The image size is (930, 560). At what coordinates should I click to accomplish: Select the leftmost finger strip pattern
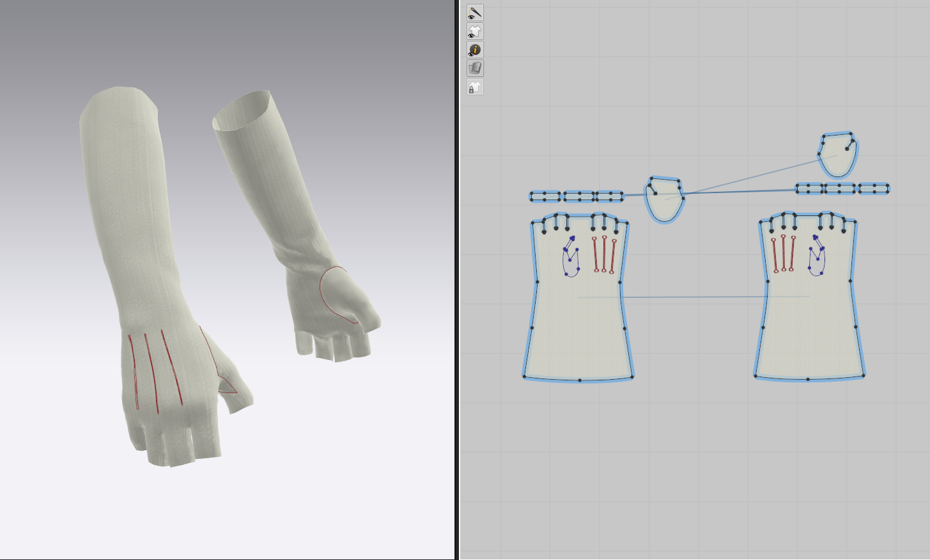tap(545, 196)
